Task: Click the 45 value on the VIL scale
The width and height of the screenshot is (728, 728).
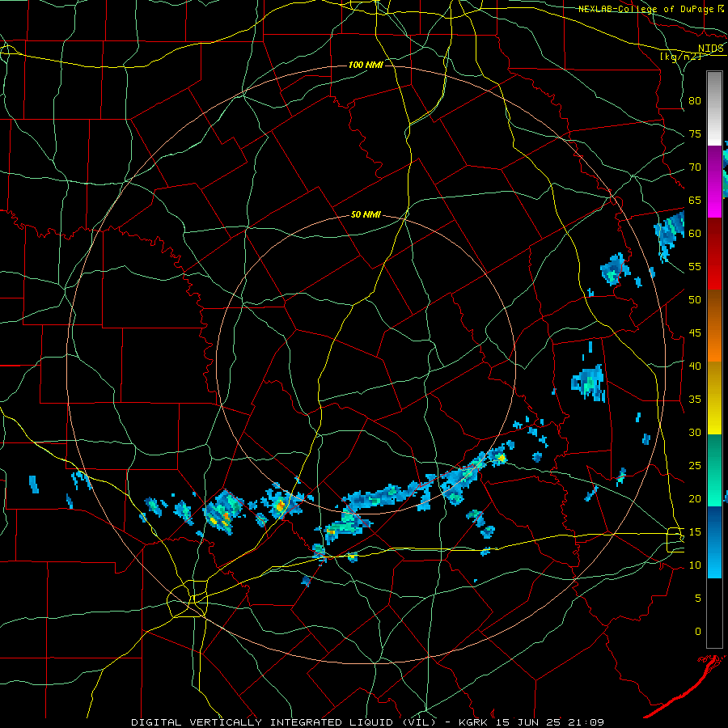Action: point(695,333)
